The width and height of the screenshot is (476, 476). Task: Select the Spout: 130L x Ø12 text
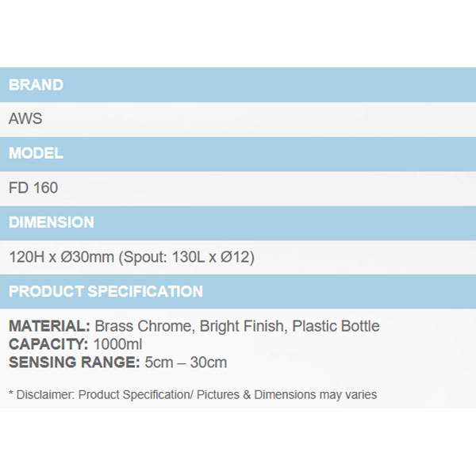186,257
